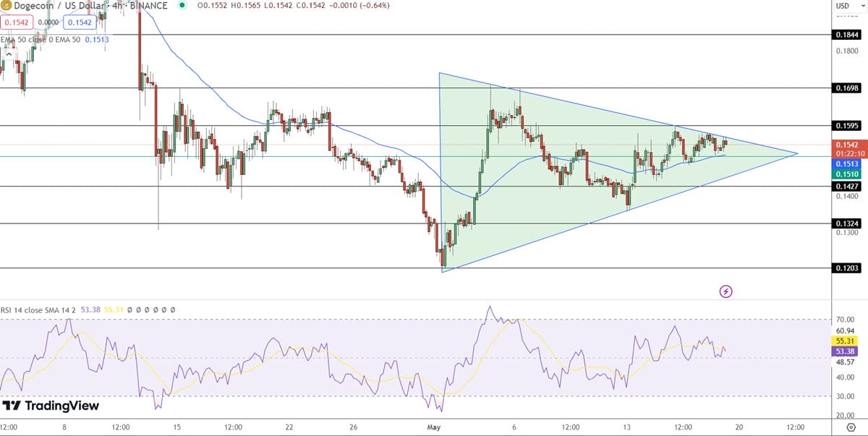Select the EMA 50 close indicator legend
Image resolution: width=868 pixels, height=436 pixels.
[x=41, y=40]
